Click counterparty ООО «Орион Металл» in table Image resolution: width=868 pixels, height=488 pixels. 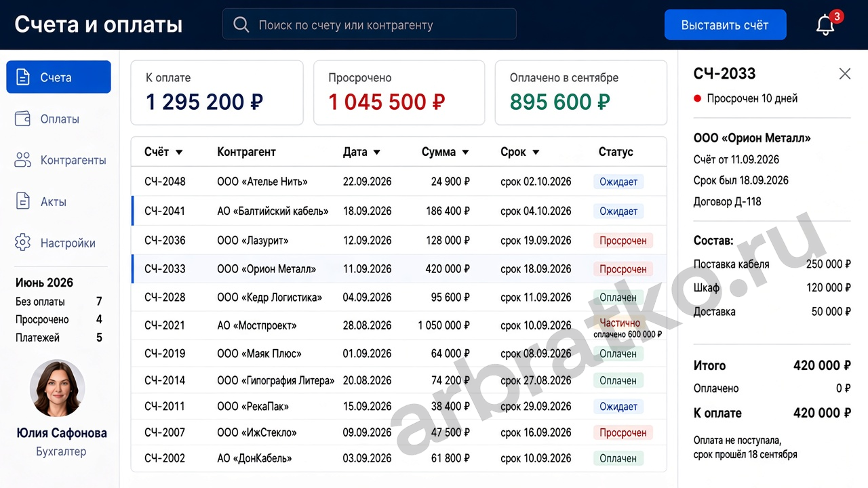coord(267,269)
